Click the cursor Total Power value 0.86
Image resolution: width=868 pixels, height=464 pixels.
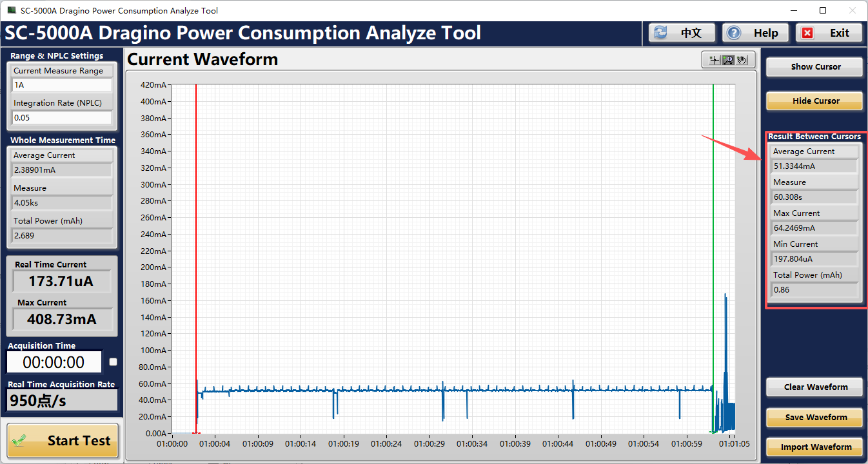[814, 290]
